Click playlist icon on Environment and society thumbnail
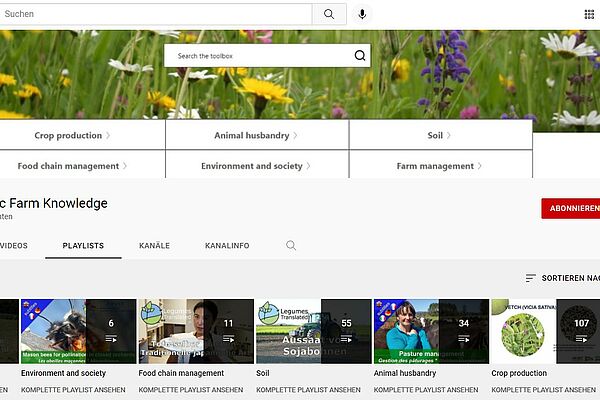Image resolution: width=600 pixels, height=400 pixels. (x=111, y=339)
